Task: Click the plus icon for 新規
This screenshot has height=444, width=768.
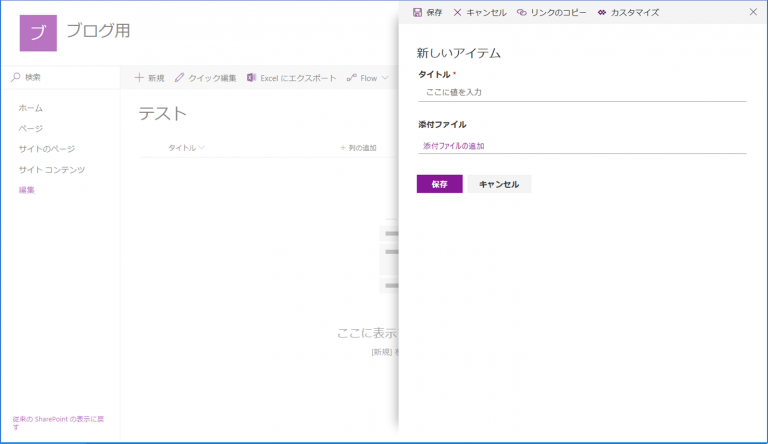Action: (139, 78)
